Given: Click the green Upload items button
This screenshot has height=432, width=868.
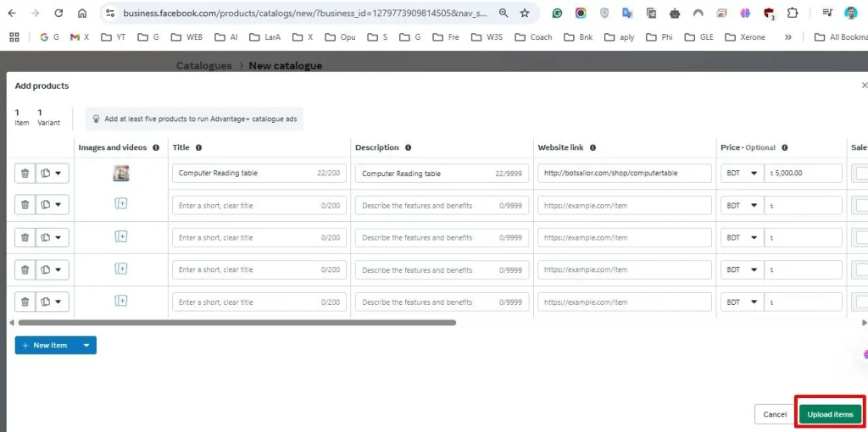Looking at the screenshot, I should coord(830,414).
